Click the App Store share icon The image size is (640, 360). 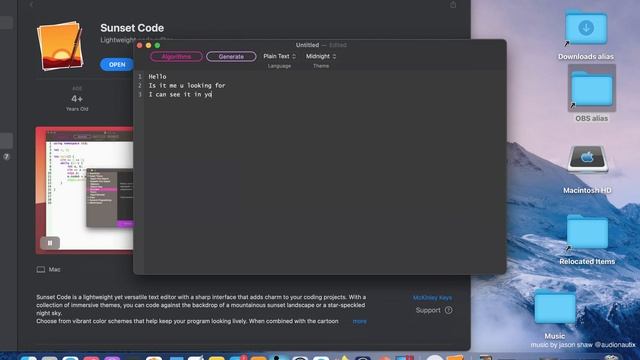(x=453, y=4)
